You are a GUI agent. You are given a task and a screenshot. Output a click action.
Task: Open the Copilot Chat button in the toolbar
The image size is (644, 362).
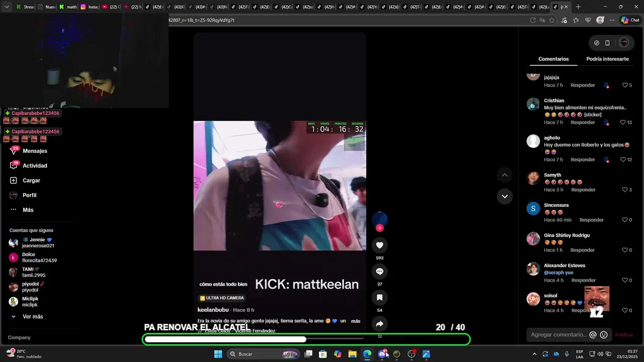coord(630,20)
